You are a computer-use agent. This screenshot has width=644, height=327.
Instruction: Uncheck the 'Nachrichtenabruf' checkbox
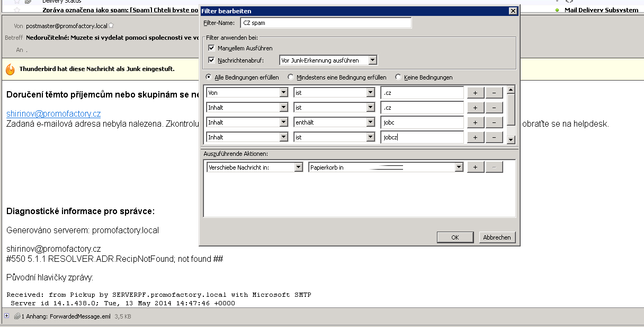click(x=212, y=60)
